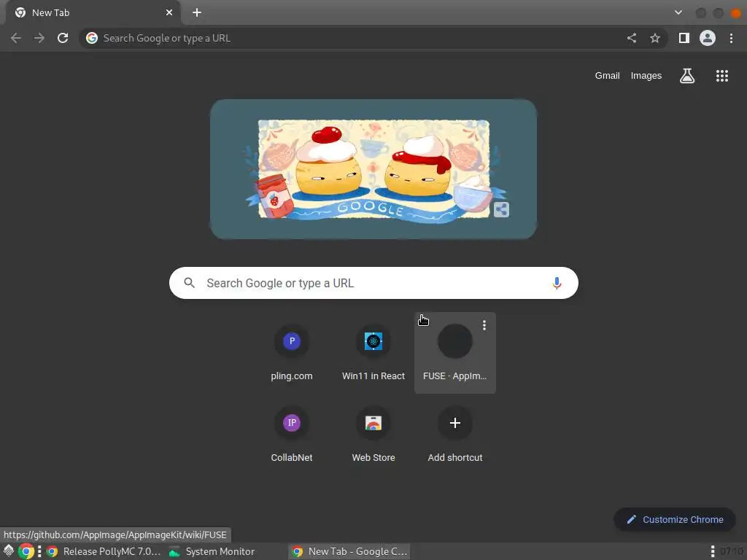Open more actions for the FUSE shortcut

point(484,325)
